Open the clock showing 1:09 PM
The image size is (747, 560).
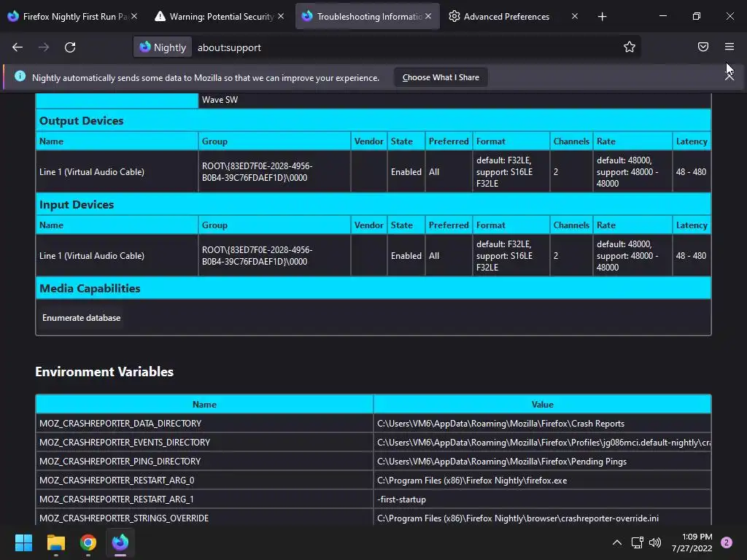tap(692, 542)
